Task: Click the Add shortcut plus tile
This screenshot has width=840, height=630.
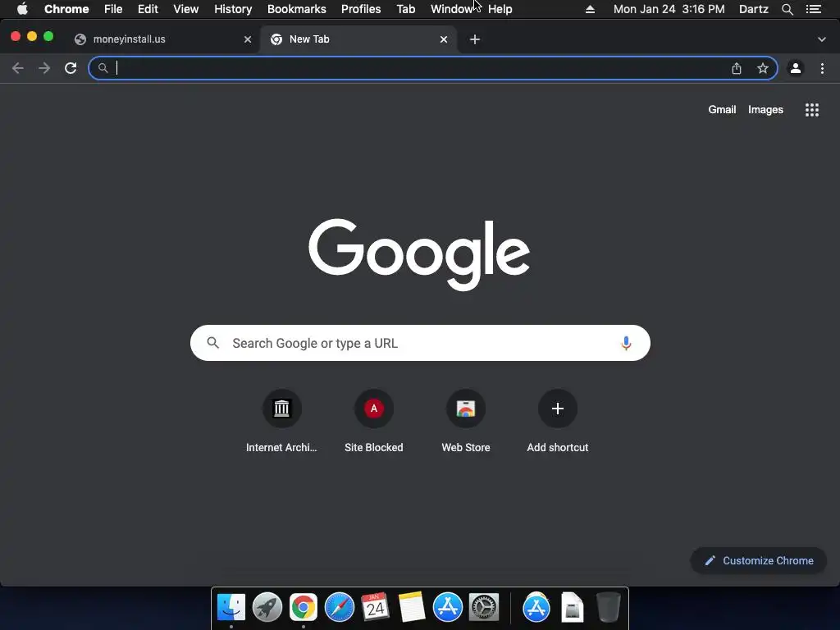Action: click(x=558, y=422)
